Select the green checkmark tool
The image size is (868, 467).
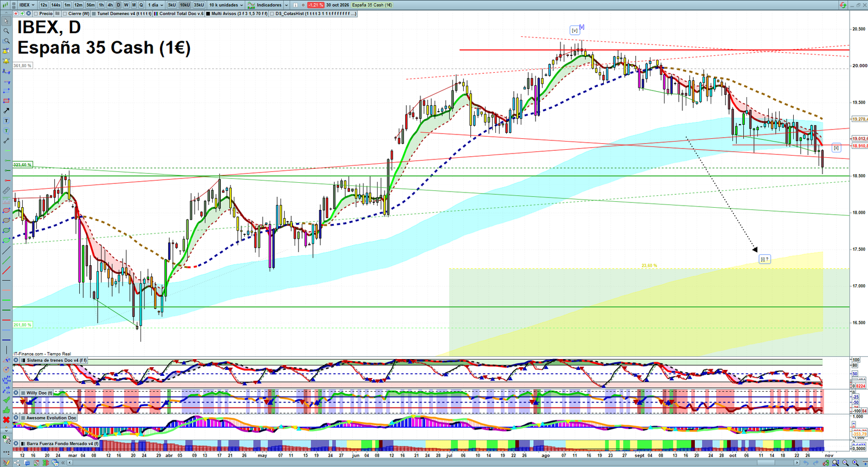[6, 400]
